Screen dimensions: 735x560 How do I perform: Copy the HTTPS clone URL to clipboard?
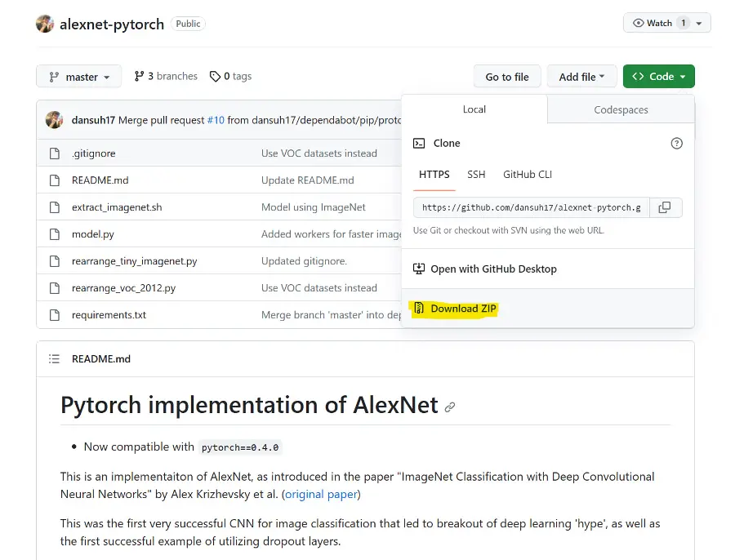[x=665, y=207]
